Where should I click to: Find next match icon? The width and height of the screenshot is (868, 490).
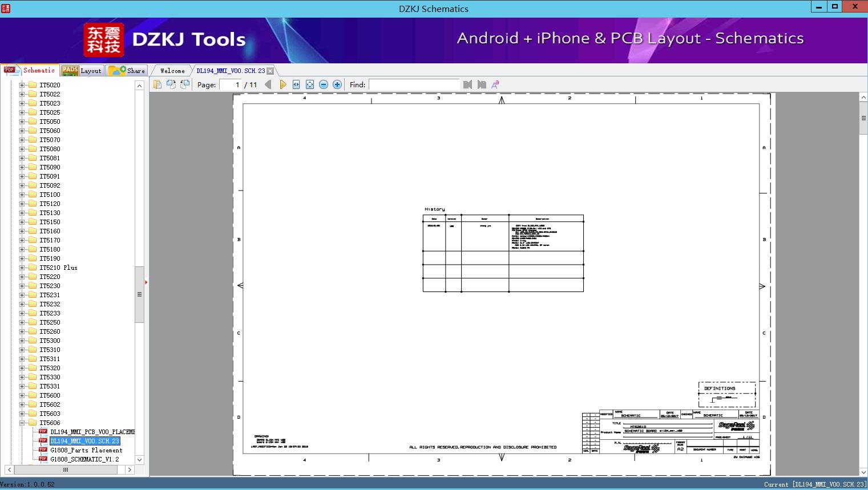coord(482,84)
